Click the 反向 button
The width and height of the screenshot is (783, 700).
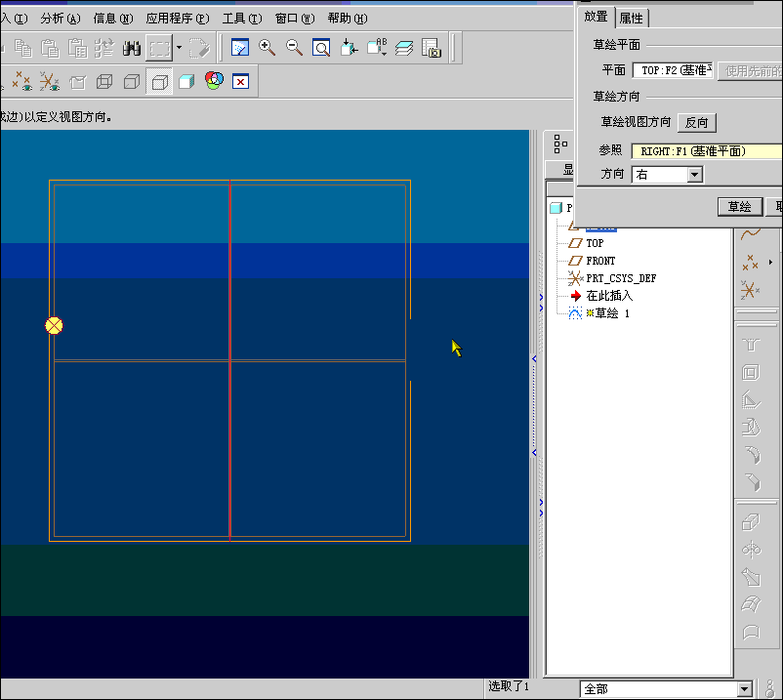click(697, 122)
